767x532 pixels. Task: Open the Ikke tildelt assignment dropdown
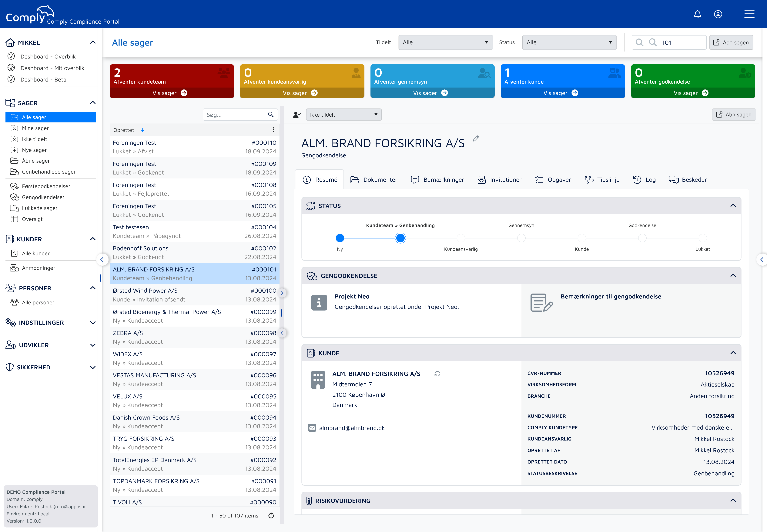343,115
